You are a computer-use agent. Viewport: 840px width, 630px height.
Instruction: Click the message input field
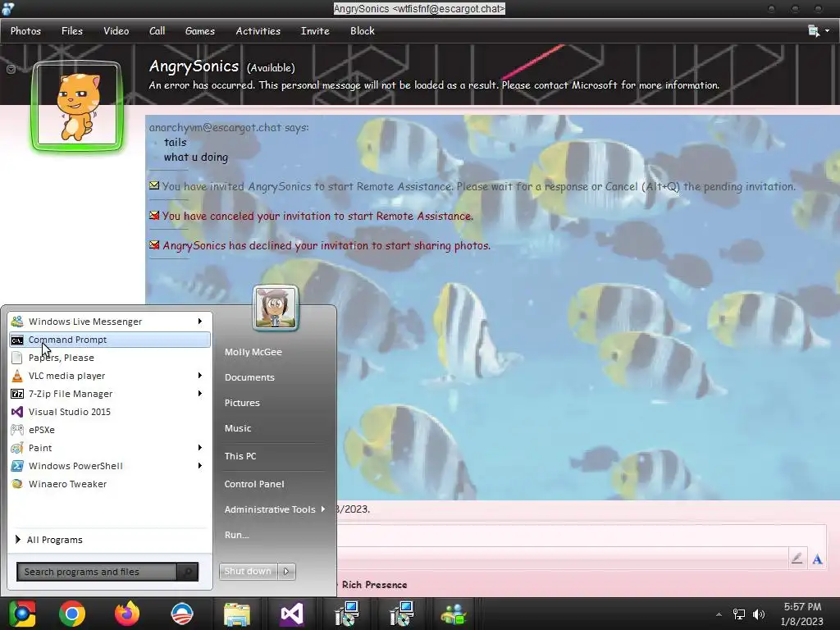point(582,536)
